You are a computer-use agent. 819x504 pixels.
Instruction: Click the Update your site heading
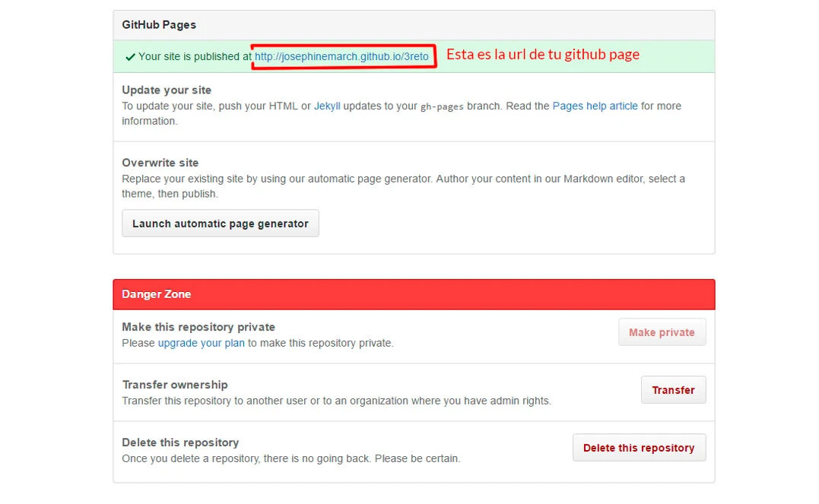pos(167,90)
